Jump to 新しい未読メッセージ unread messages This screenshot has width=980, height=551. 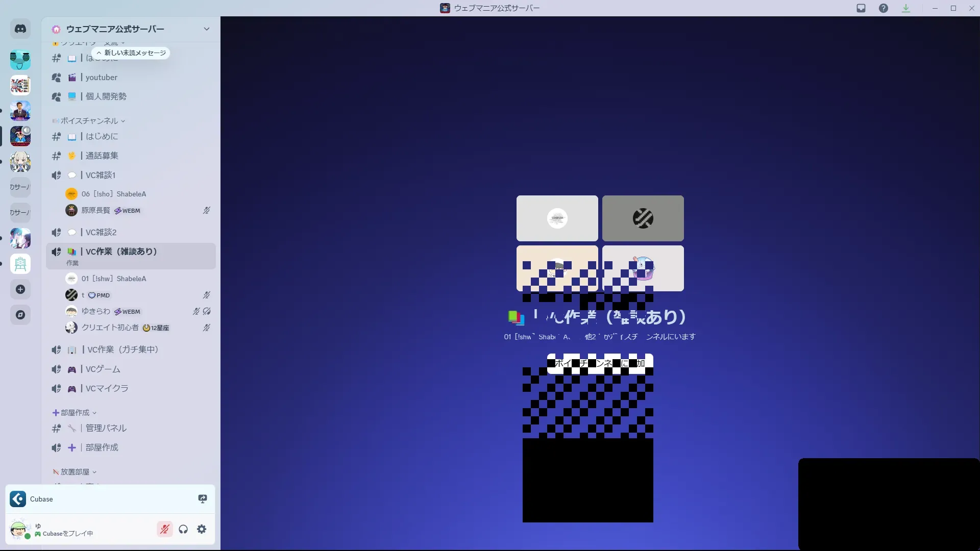[x=131, y=53]
